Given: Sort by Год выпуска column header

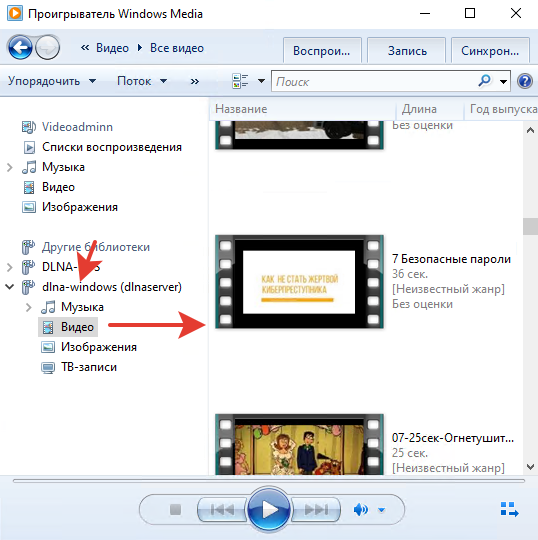Looking at the screenshot, I should 501,109.
